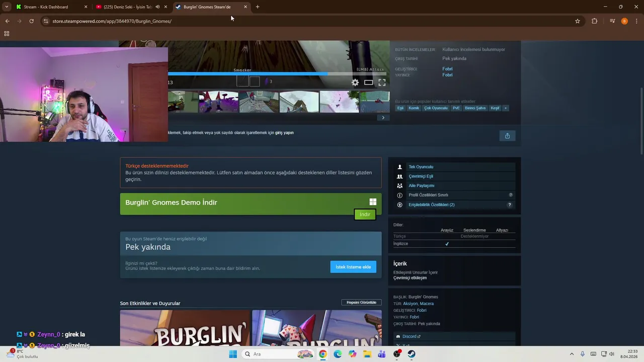The width and height of the screenshot is (644, 362).
Task: Switch video player to theater mode
Action: (369, 82)
